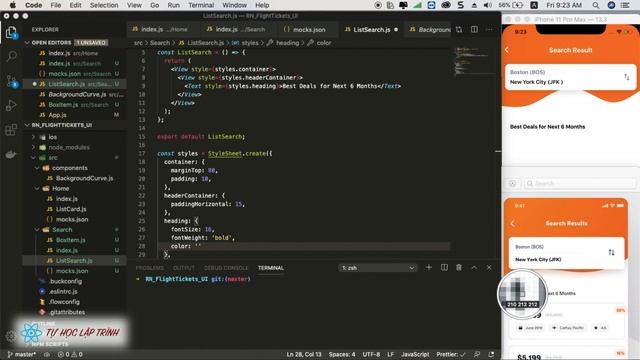640x360 pixels.
Task: Create a new terminal with plus icon
Action: pos(429,267)
